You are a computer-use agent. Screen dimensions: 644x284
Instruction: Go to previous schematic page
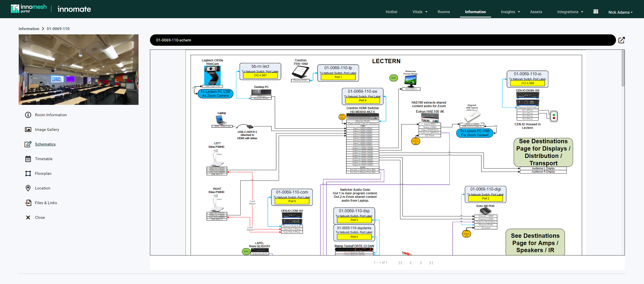click(x=411, y=263)
